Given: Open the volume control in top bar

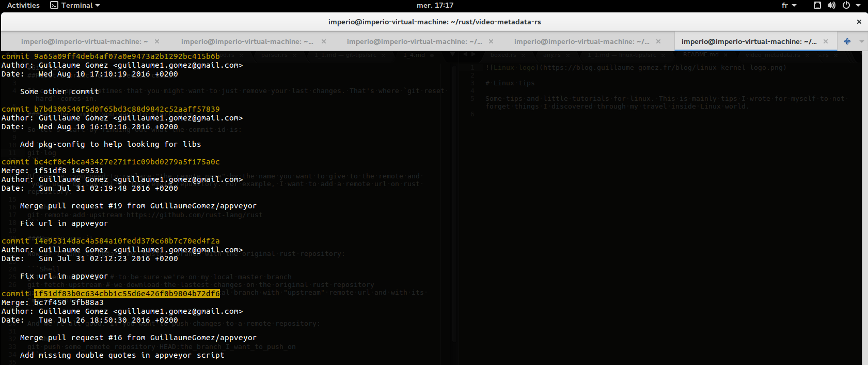Looking at the screenshot, I should [831, 5].
